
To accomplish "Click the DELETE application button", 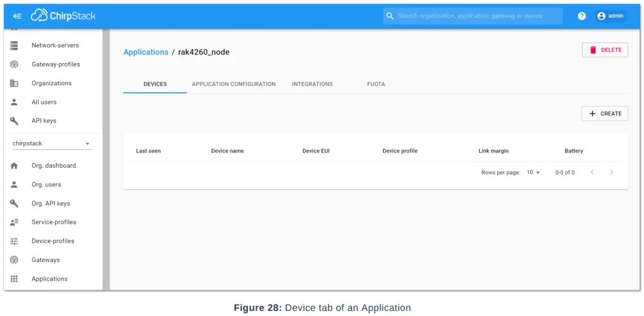I will coord(605,49).
